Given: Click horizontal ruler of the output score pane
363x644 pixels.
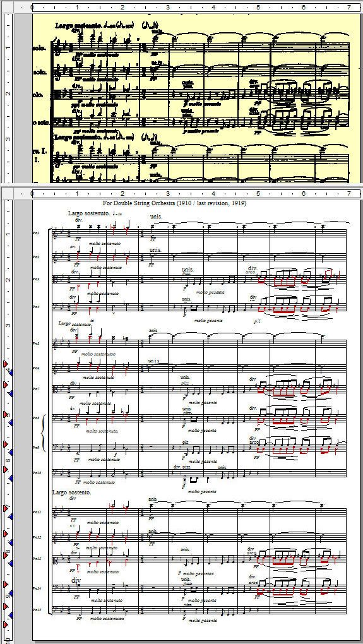Looking at the screenshot, I should pos(196,193).
